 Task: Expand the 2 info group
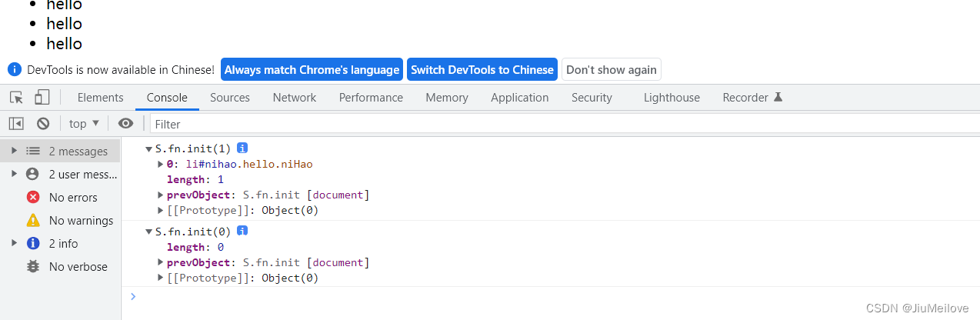coord(14,244)
